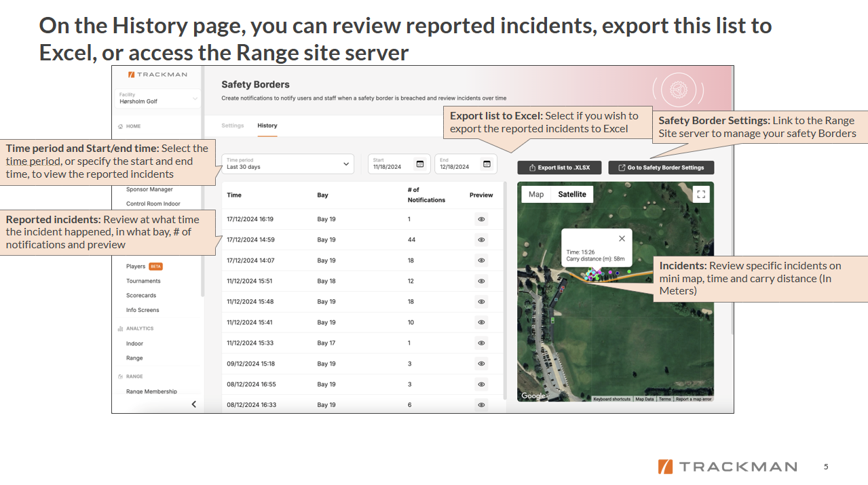Open the Time period dropdown

pyautogui.click(x=288, y=163)
